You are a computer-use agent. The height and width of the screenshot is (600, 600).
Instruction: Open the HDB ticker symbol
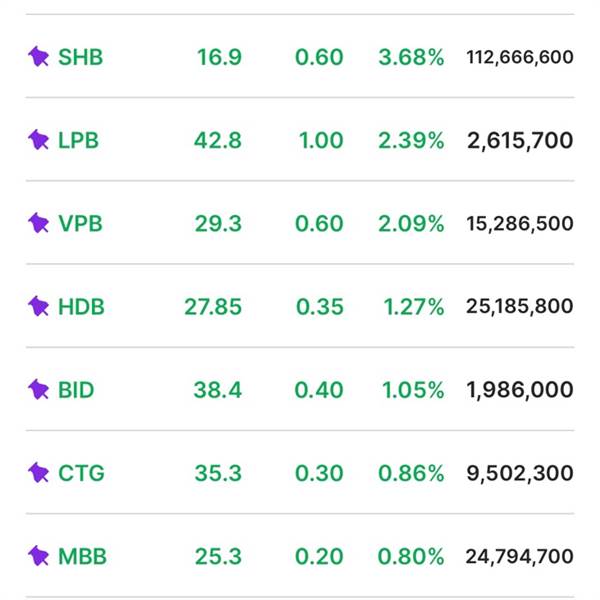(81, 306)
